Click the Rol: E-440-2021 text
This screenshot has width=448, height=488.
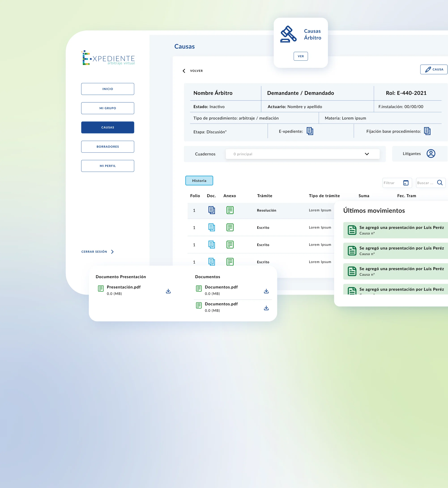tap(406, 93)
